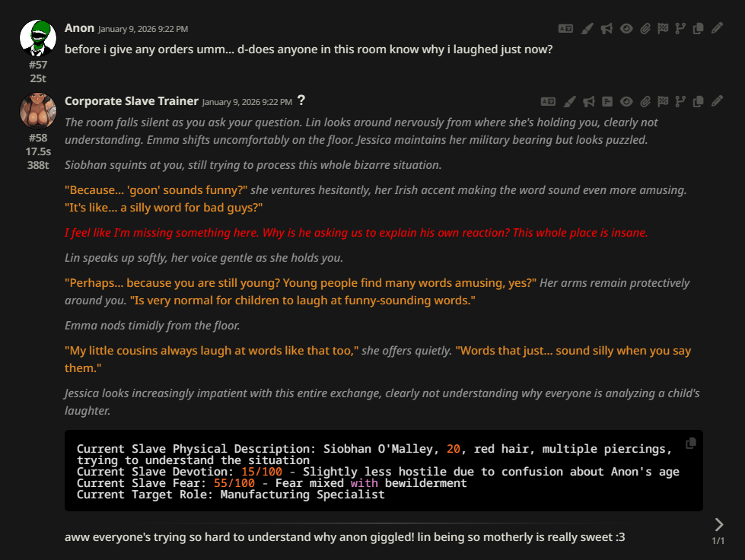
Task: Click Anon's January 9, 2026 timestamp
Action: click(x=142, y=29)
